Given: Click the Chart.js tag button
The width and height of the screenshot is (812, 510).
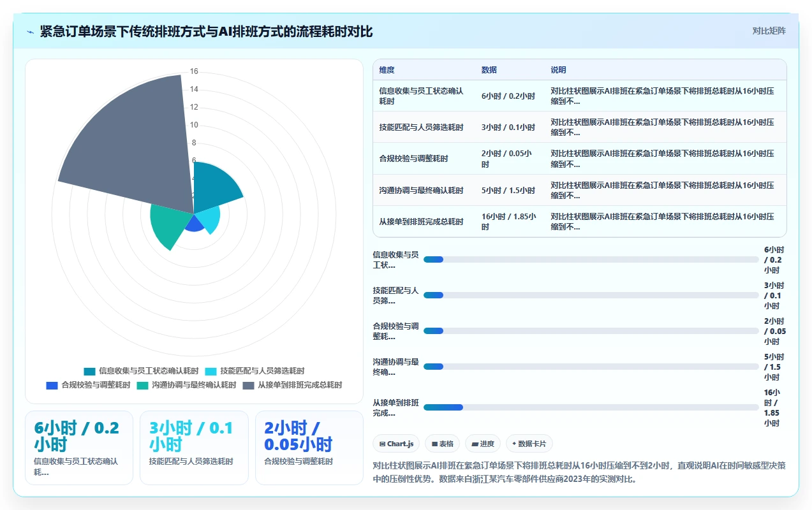Looking at the screenshot, I should [x=396, y=444].
